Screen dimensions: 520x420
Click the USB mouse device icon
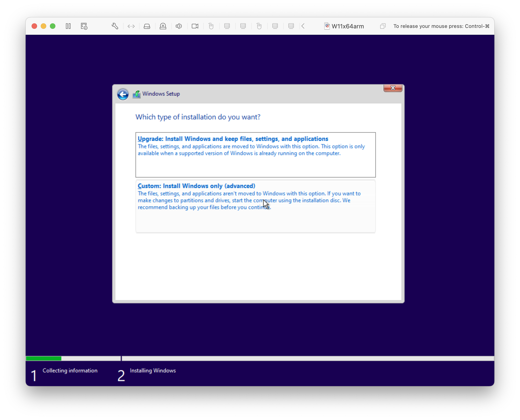click(x=211, y=26)
